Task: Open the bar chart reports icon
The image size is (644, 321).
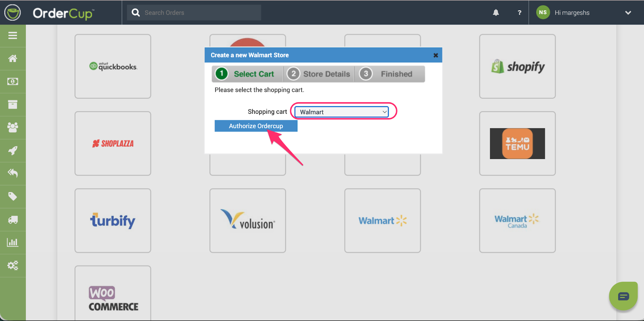Action: [x=13, y=242]
